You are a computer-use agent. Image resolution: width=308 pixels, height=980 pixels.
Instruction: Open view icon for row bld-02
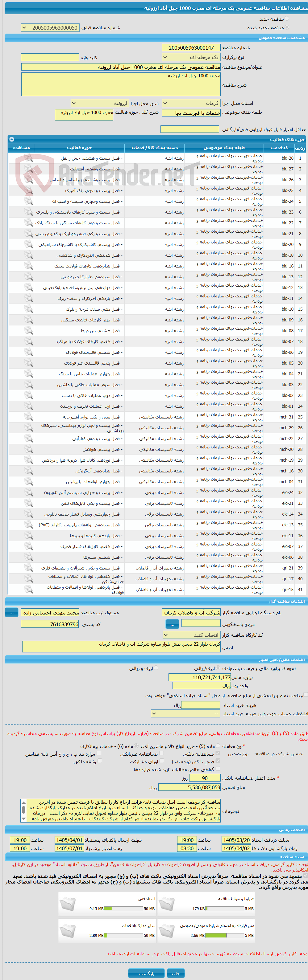[x=29, y=395]
